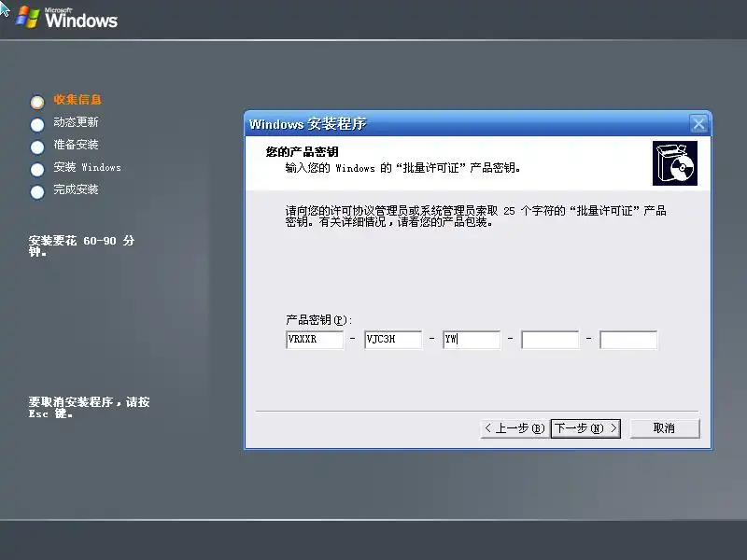The image size is (747, 560).
Task: Select the 准备安装 step indicator circle
Action: coord(37,147)
